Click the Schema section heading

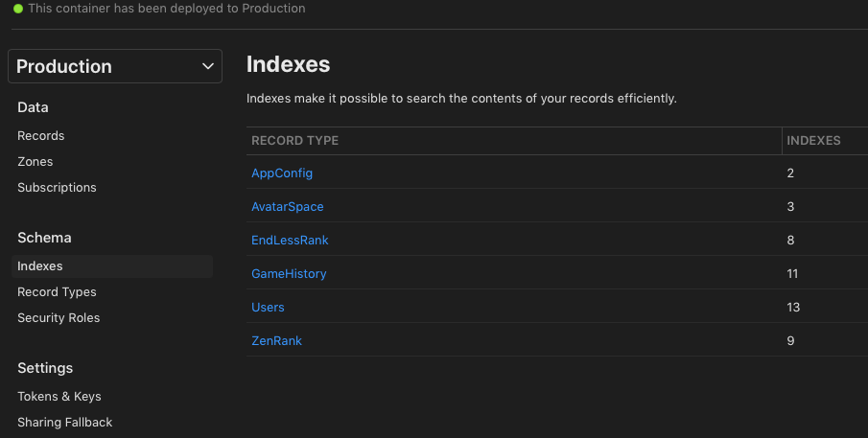44,238
